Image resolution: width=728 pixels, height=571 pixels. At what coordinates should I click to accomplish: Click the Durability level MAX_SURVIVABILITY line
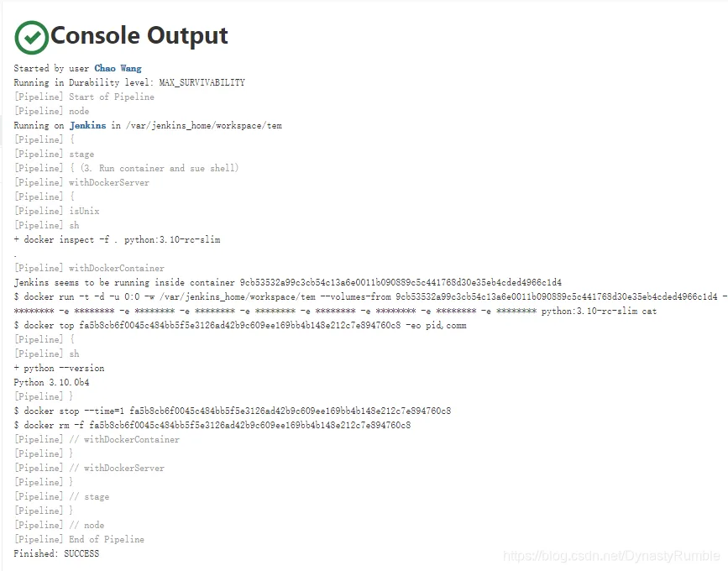pos(129,82)
